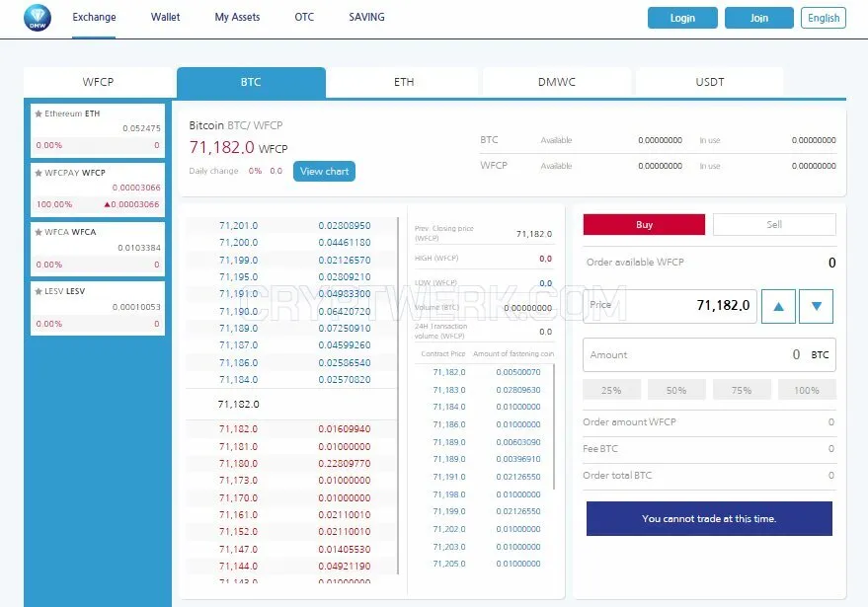Toggle favorite star for WFCPAY WFCP
Viewport: 868px width, 607px height.
(x=39, y=173)
